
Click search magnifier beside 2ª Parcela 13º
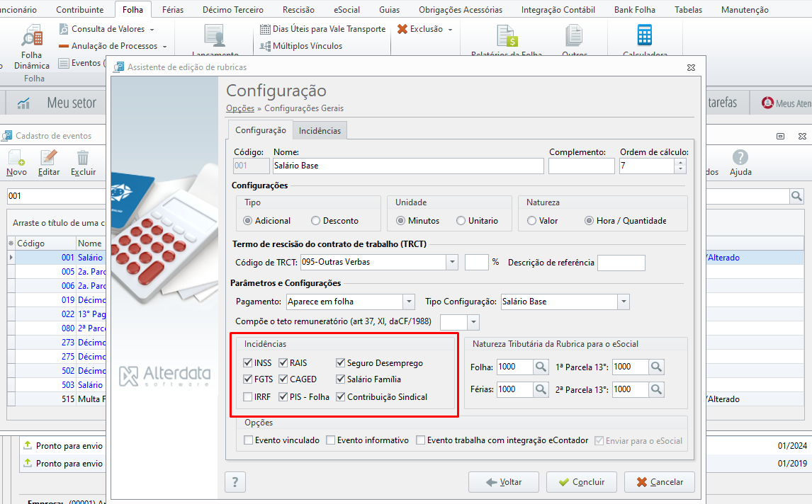[x=656, y=389]
